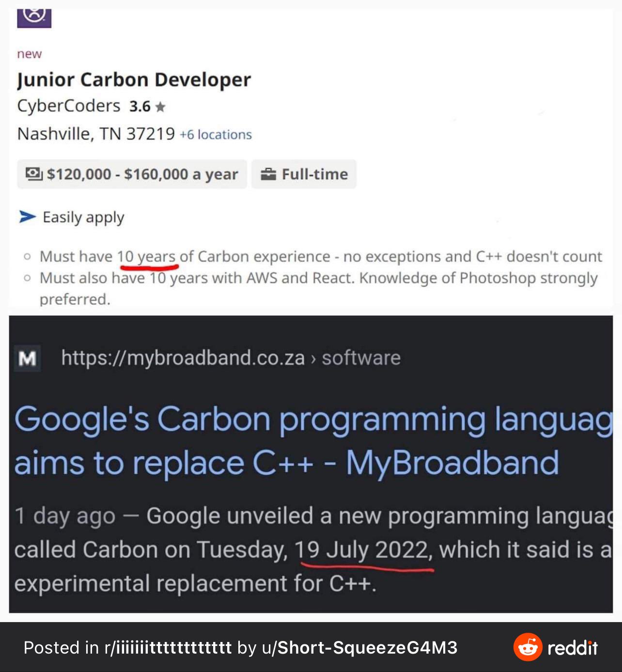
Task: Click the cash icon in the salary badge
Action: coord(34,174)
